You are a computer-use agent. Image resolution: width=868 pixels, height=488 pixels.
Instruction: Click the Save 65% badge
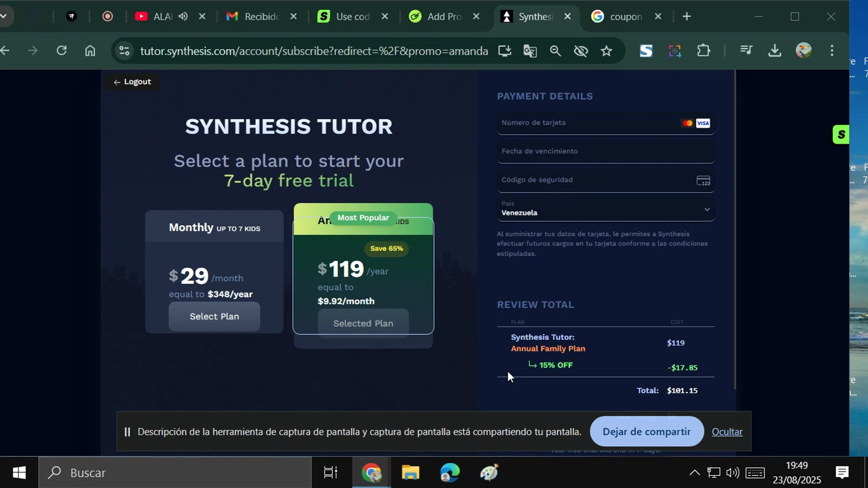tap(387, 248)
